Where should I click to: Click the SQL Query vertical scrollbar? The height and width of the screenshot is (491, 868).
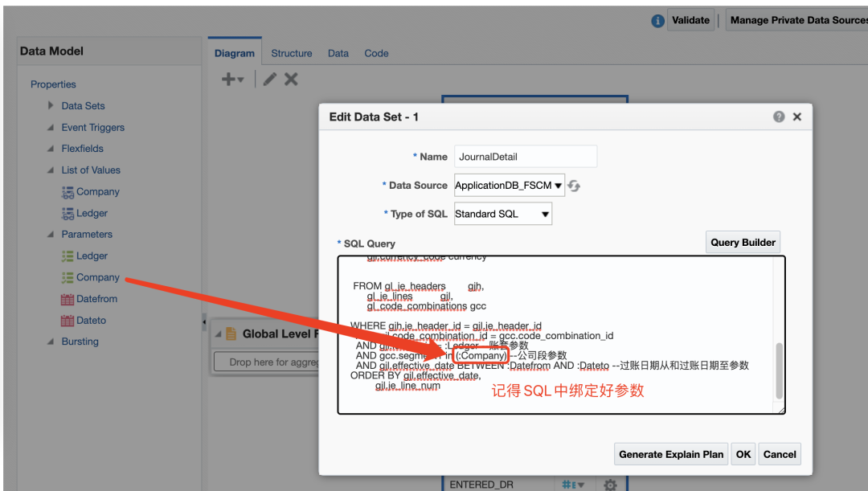pyautogui.click(x=780, y=371)
